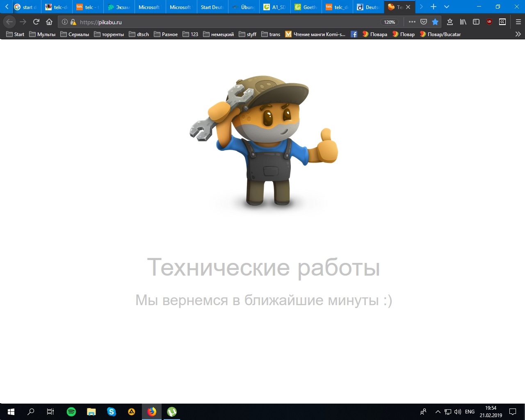Open the немецкий bookmarks folder
This screenshot has width=525, height=420.
[218, 34]
